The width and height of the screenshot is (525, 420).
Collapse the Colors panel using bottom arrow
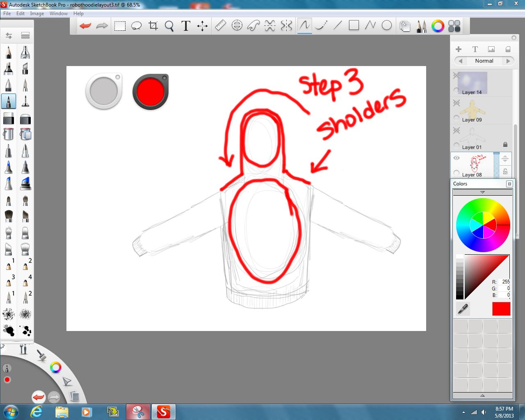pyautogui.click(x=482, y=395)
